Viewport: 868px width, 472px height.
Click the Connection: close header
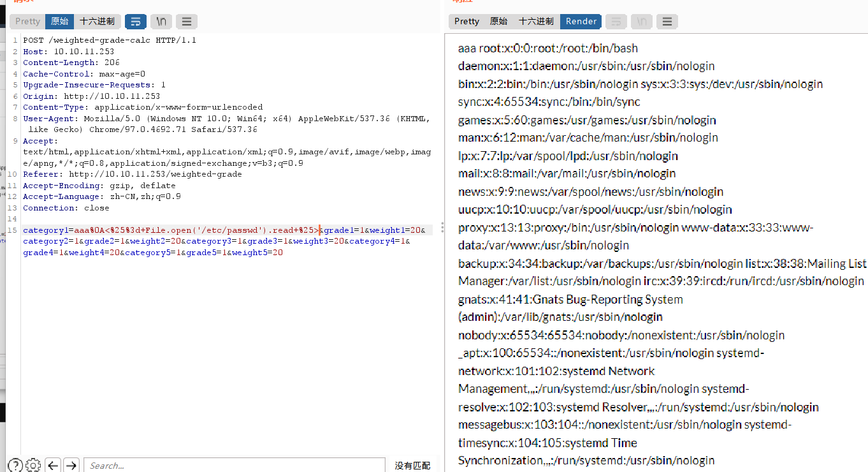tap(66, 208)
